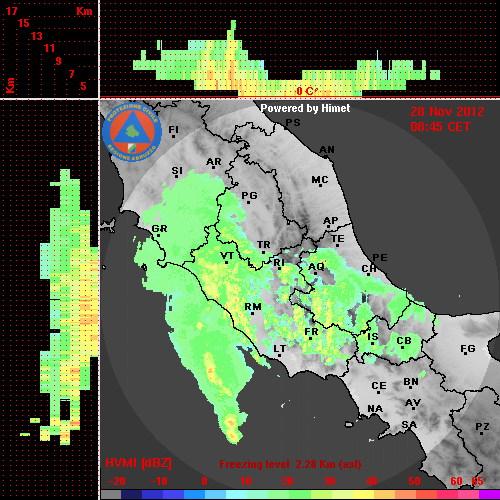The height and width of the screenshot is (500, 500).
Task: Click the yellow swatch on the dBZ color bar
Action: [x=363, y=495]
